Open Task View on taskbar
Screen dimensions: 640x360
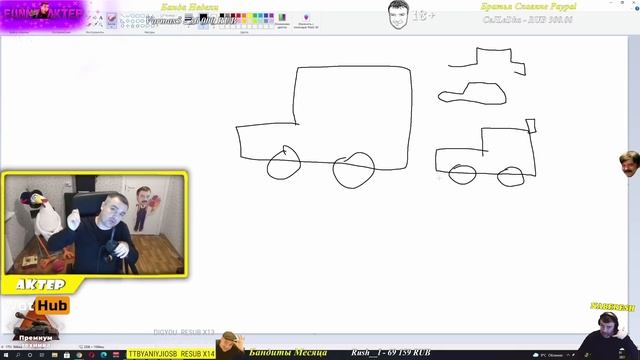pos(42,355)
